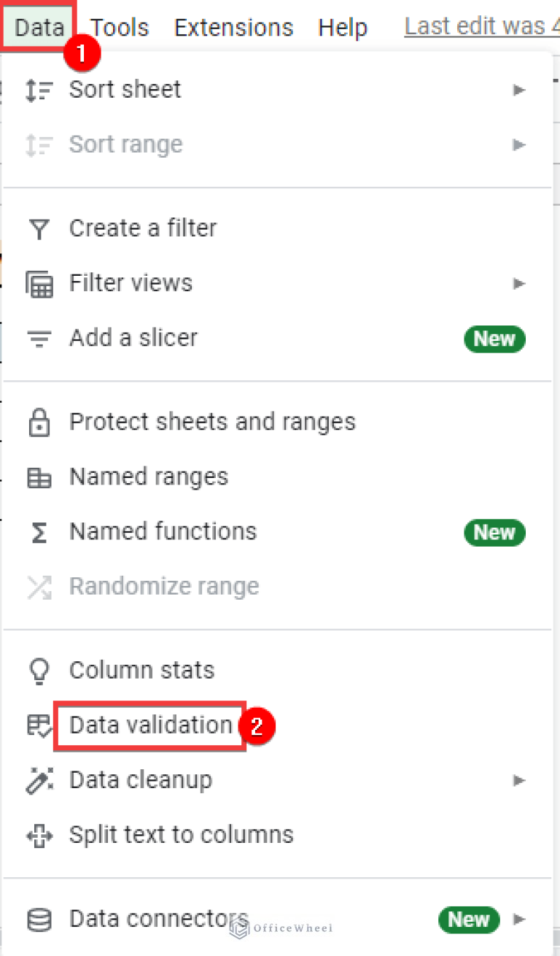The height and width of the screenshot is (956, 560).
Task: Click the Named ranges icon
Action: [39, 476]
